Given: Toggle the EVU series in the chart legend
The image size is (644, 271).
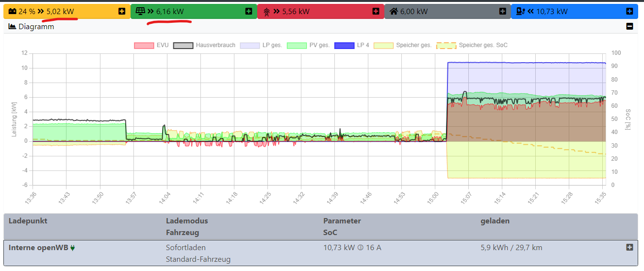Looking at the screenshot, I should 151,45.
